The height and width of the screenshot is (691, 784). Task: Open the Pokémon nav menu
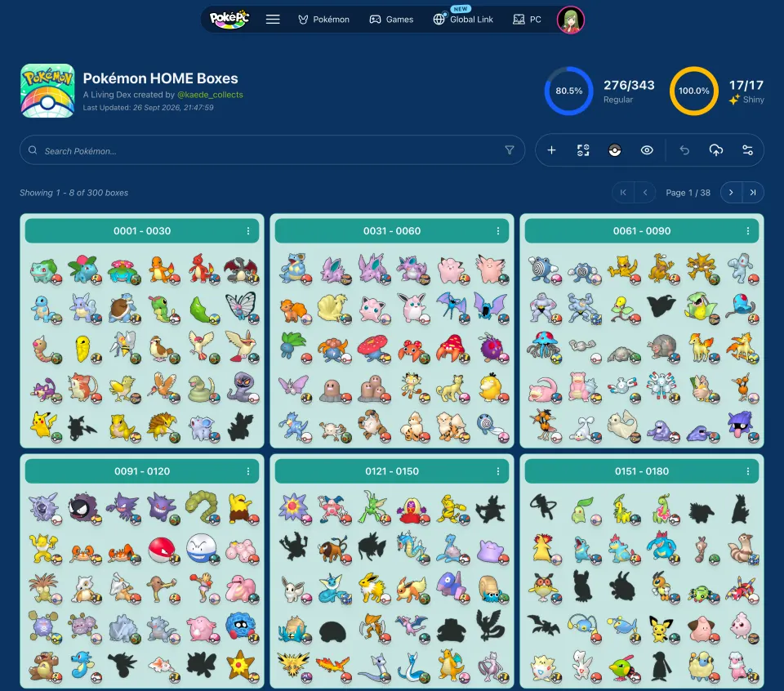323,20
